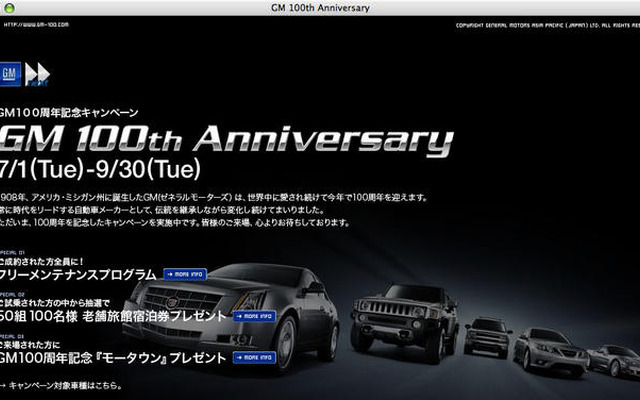The image size is (640, 400).
Task: Click the GM100周年記念キャンペーン heading
Action: point(69,112)
